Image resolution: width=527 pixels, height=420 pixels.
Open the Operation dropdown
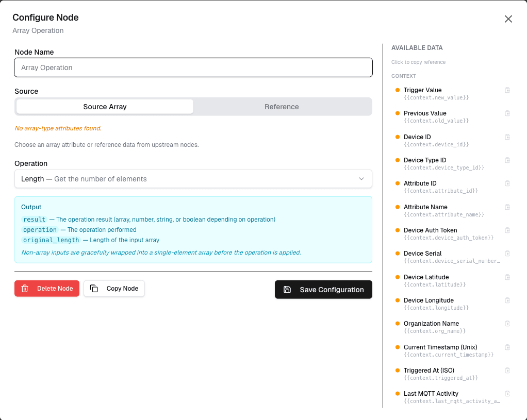[193, 179]
